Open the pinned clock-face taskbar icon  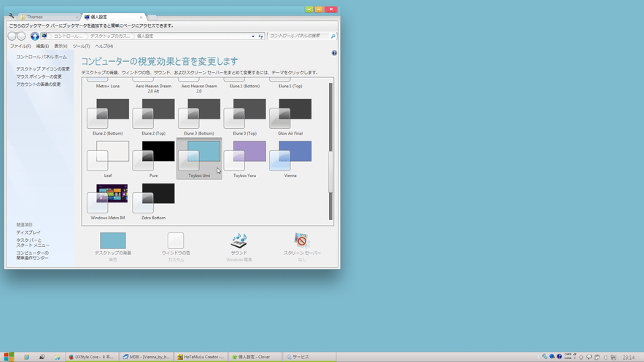click(x=42, y=357)
